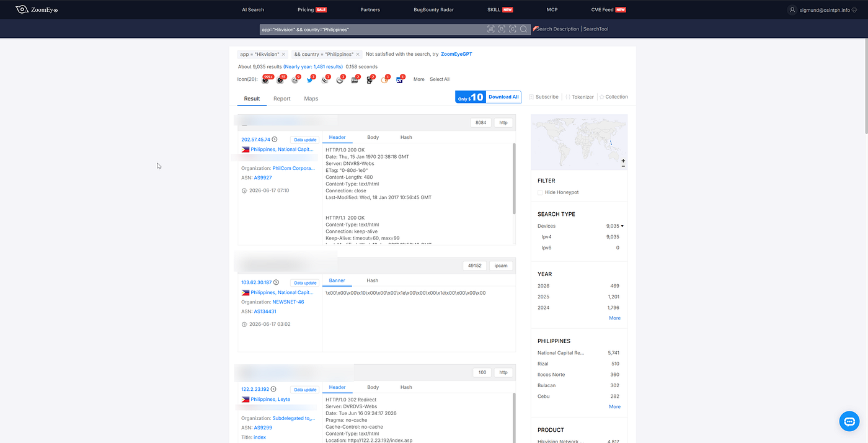Image resolution: width=868 pixels, height=443 pixels.
Task: Click the ipcam service tag
Action: click(502, 266)
